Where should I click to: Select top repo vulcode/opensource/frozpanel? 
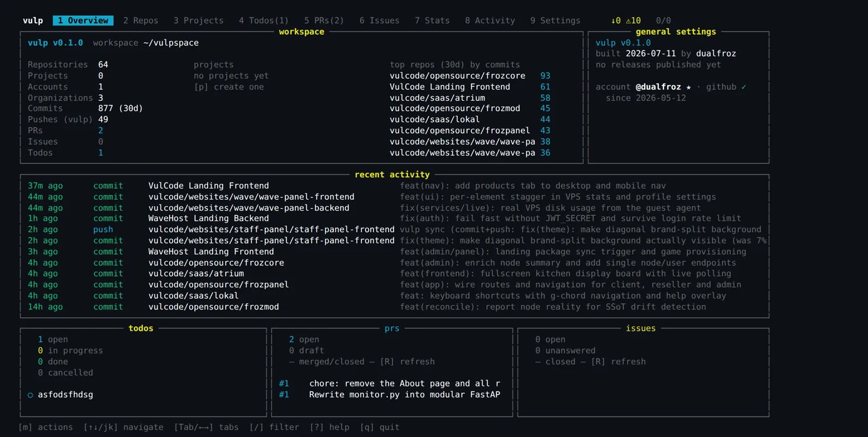tap(470, 131)
